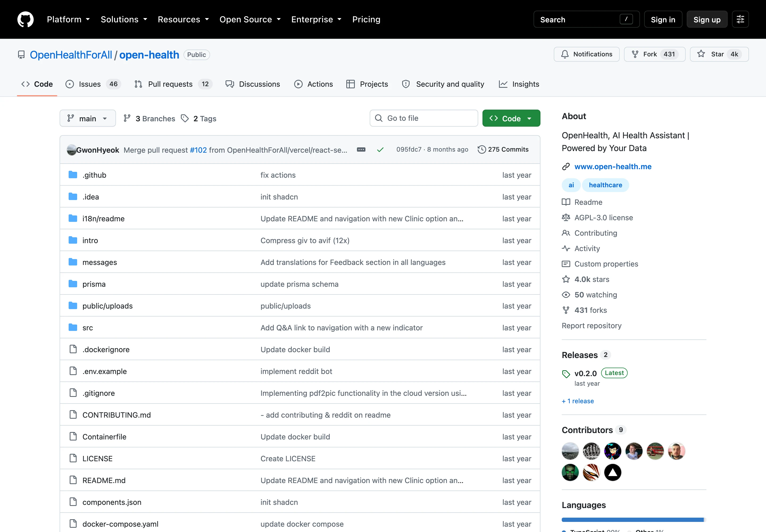766x532 pixels.
Task: Click the ai topic tag
Action: tap(571, 185)
